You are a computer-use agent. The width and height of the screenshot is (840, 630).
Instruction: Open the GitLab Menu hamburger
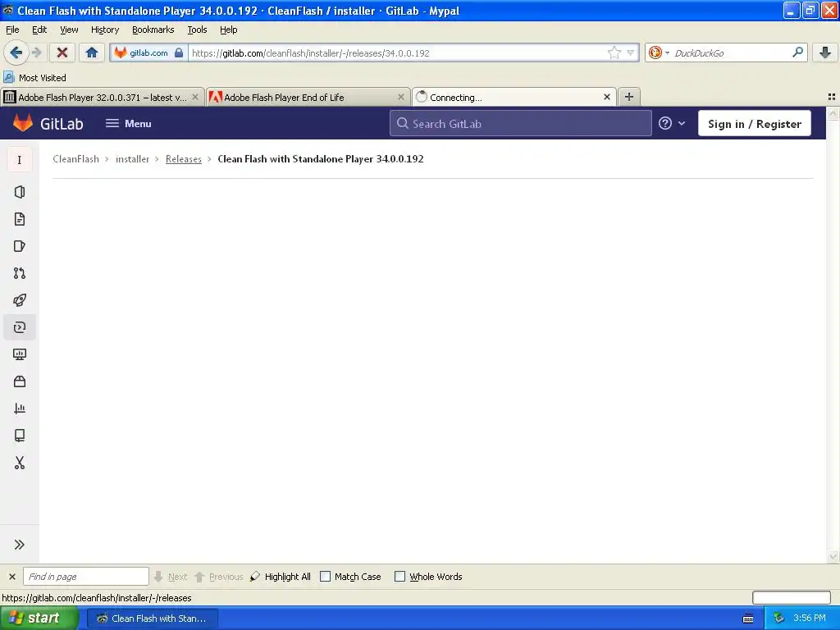pyautogui.click(x=129, y=123)
